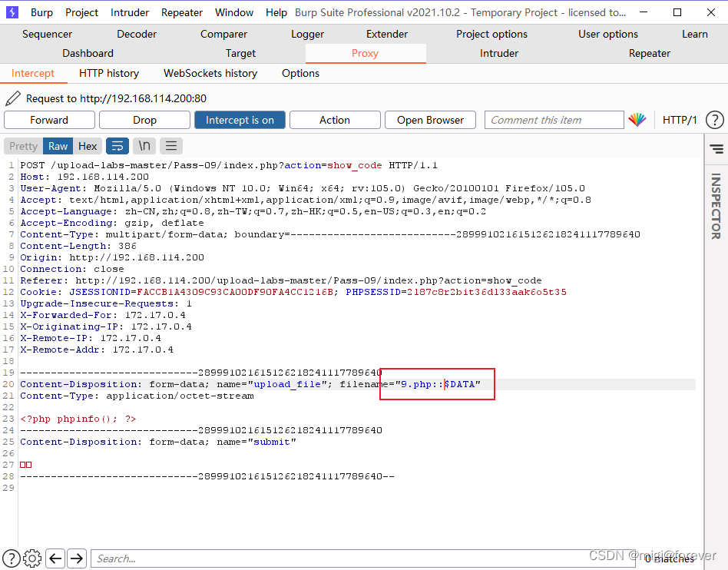Click the Upgrade-Insecure-Requests header line
The width and height of the screenshot is (728, 570).
(x=106, y=303)
